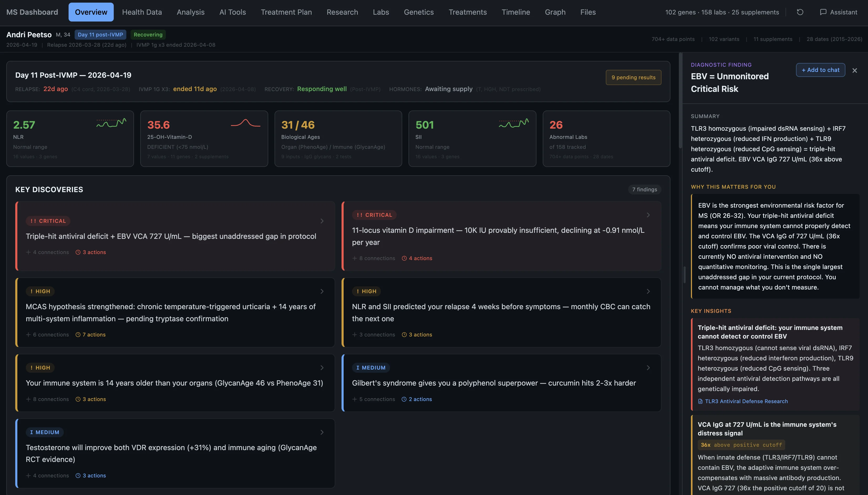The width and height of the screenshot is (868, 495).
Task: Close the EBV diagnostic finding panel
Action: tap(854, 70)
